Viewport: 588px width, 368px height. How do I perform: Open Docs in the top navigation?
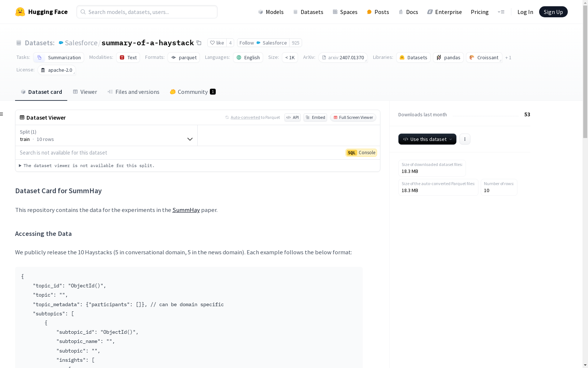408,12
